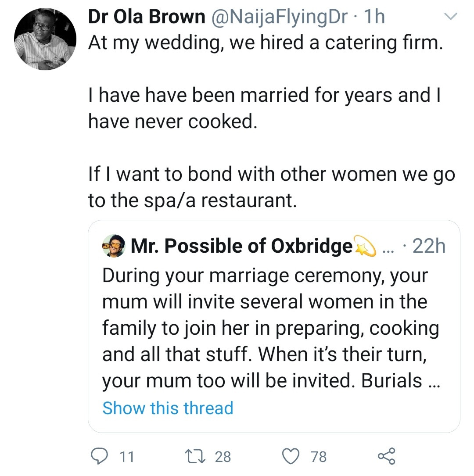474x476 pixels.
Task: Expand truncated text after "Burials"
Action: 434,382
